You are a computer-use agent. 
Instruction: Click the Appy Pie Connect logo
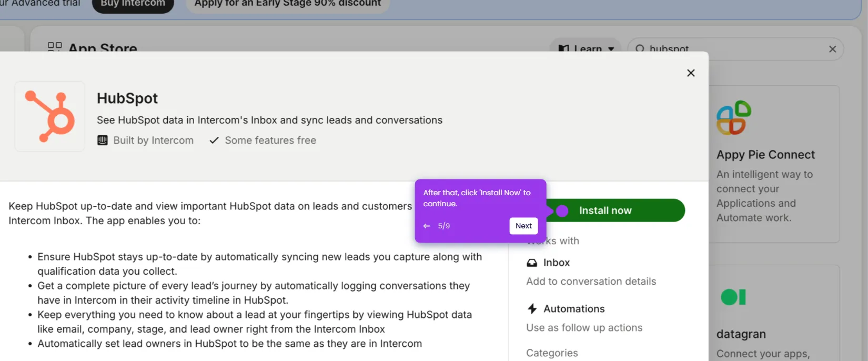pyautogui.click(x=734, y=118)
